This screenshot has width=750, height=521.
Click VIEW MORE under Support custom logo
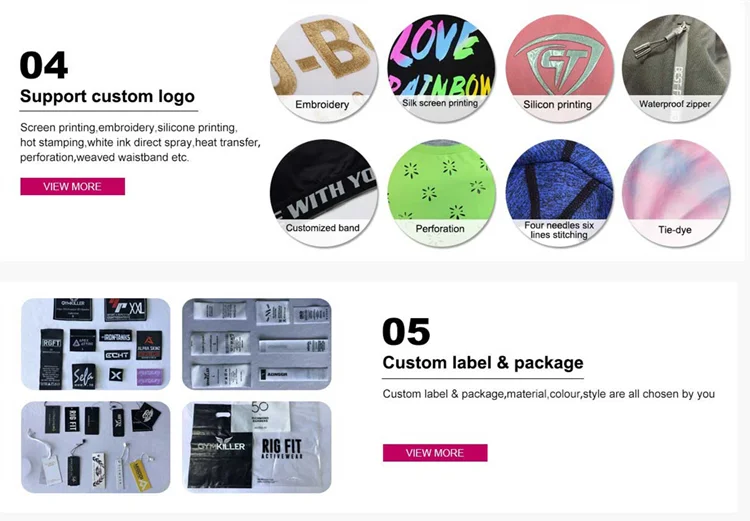[x=72, y=187]
